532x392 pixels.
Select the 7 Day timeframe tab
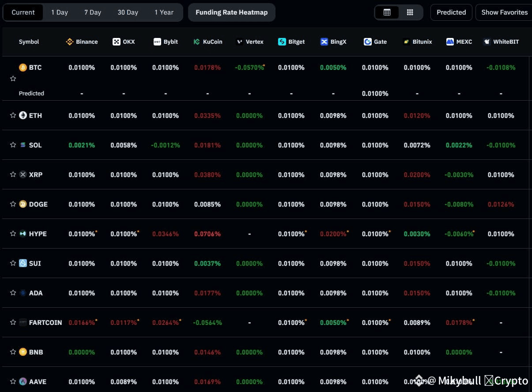pyautogui.click(x=93, y=12)
